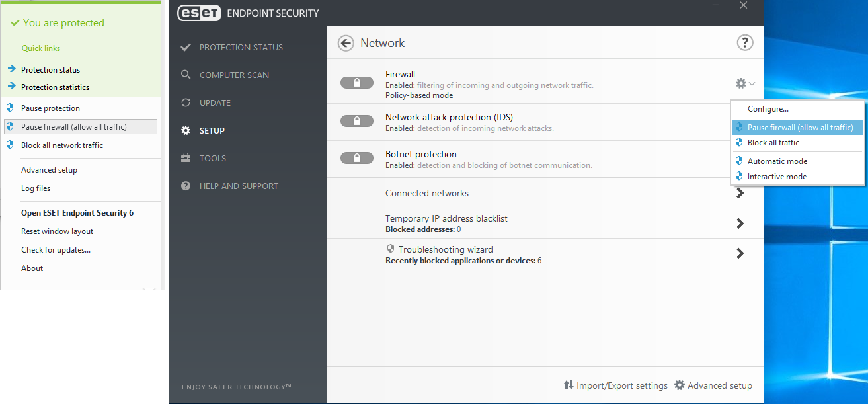Image resolution: width=868 pixels, height=404 pixels.
Task: Open the Help question mark icon
Action: 745,42
